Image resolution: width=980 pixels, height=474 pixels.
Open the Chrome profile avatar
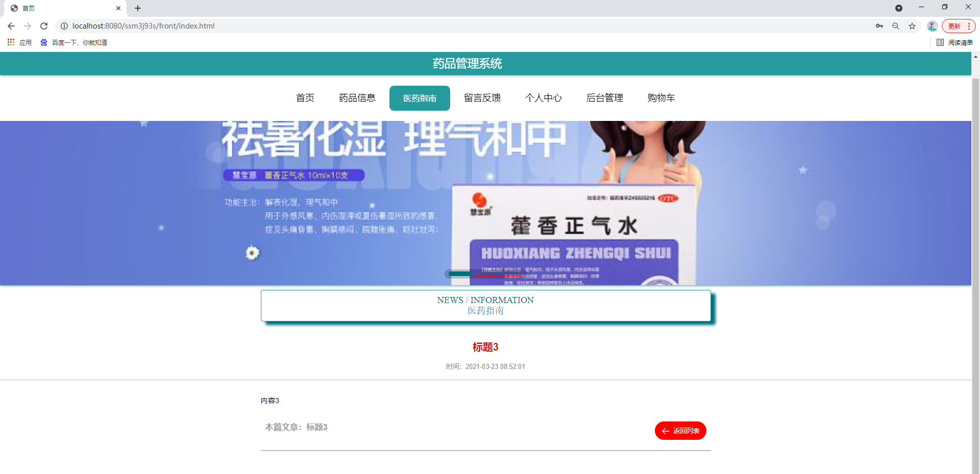(x=932, y=26)
